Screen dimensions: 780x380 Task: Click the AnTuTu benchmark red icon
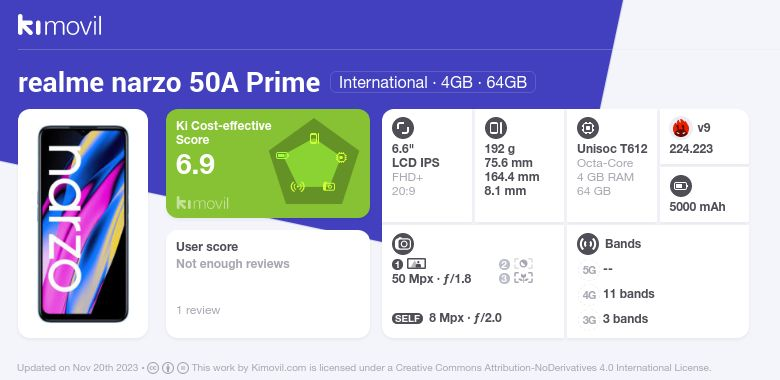[x=680, y=128]
